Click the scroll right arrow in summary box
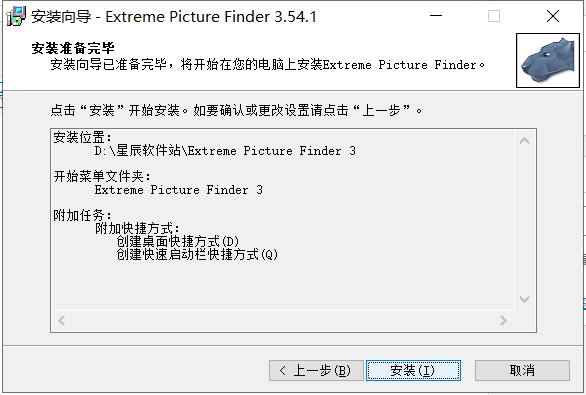The image size is (586, 395). [x=503, y=320]
